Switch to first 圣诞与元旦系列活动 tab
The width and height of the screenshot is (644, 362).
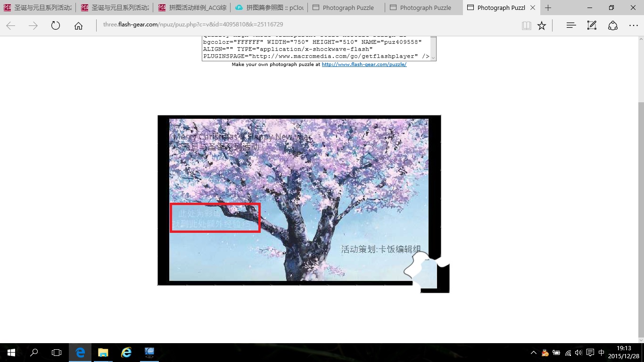[x=38, y=8]
